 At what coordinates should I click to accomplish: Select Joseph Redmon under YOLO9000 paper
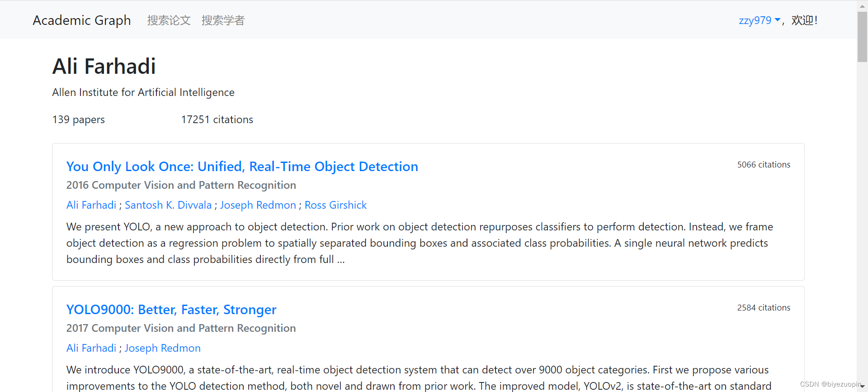(x=163, y=348)
